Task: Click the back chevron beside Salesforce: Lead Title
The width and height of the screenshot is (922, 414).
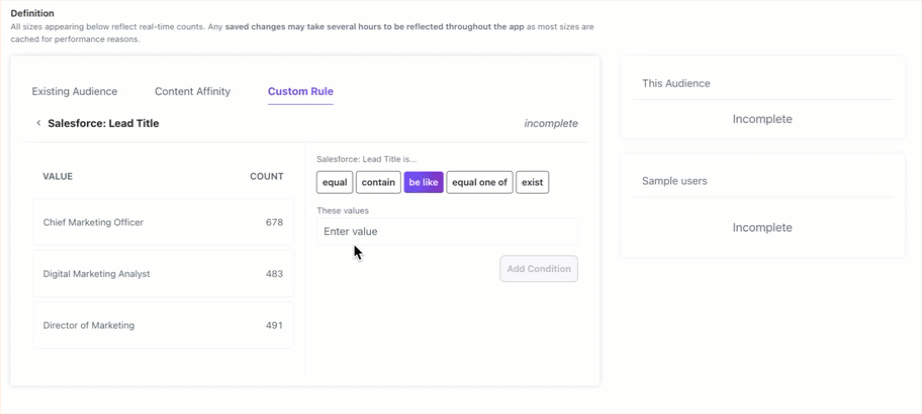Action: point(38,123)
